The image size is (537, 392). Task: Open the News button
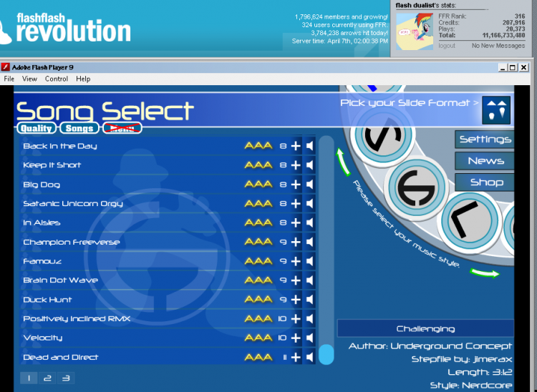point(485,161)
